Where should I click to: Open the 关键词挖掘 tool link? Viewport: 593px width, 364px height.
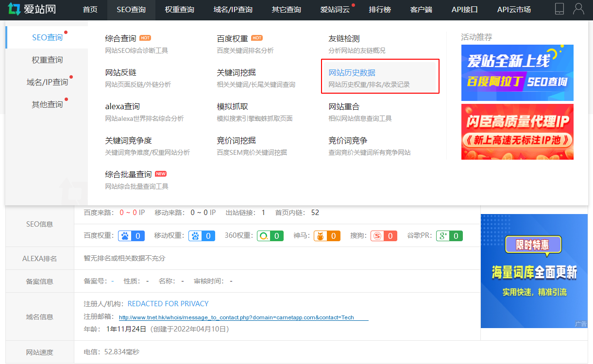click(236, 72)
